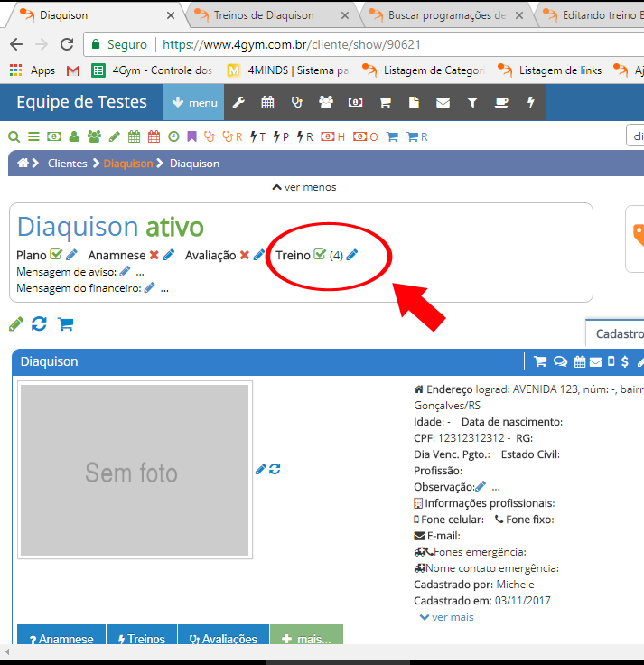
Task: Click the red X next to Anamnese
Action: pyautogui.click(x=154, y=256)
